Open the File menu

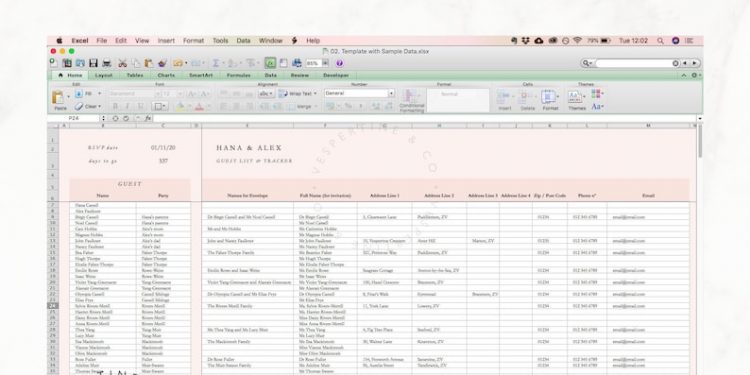(x=102, y=41)
